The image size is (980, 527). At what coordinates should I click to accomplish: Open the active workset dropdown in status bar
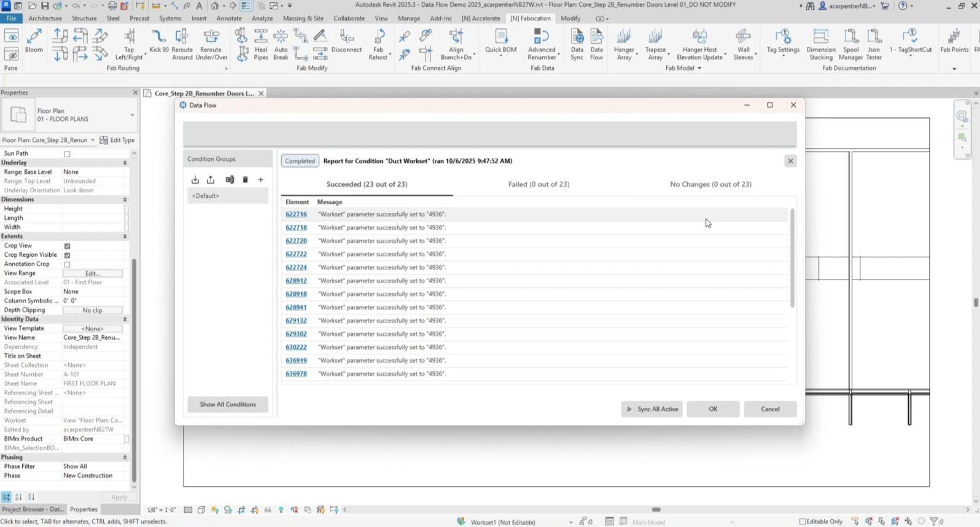tap(570, 522)
